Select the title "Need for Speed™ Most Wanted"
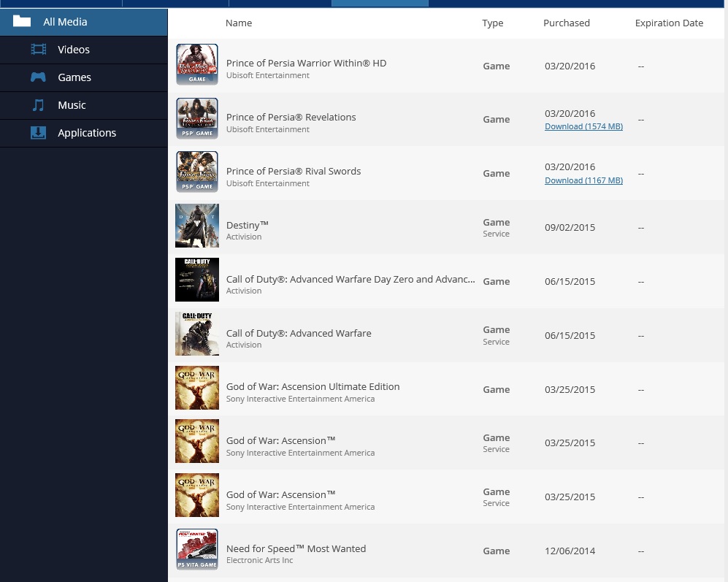728x582 pixels. point(296,548)
